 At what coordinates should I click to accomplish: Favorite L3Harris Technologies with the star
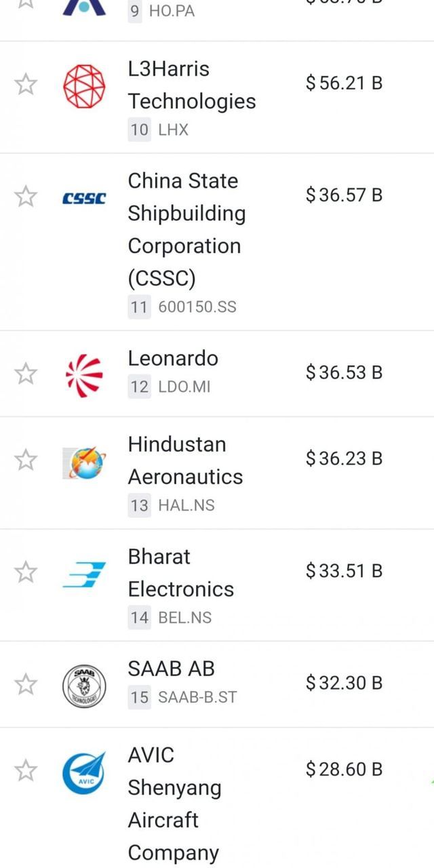click(x=26, y=85)
